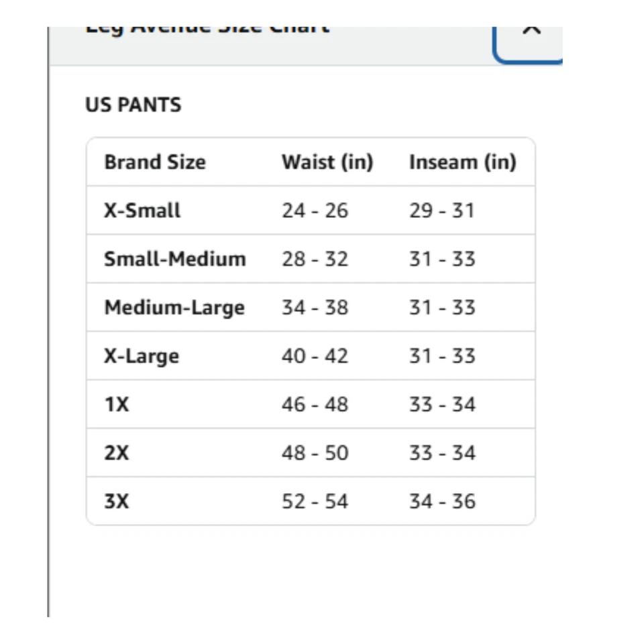Select the Waist (in) column header
Viewport: 644px width, 644px height.
pos(327,162)
